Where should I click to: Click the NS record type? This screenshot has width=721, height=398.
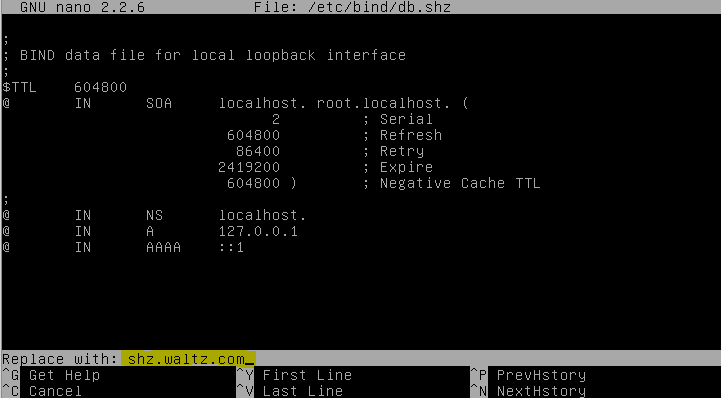(x=154, y=216)
